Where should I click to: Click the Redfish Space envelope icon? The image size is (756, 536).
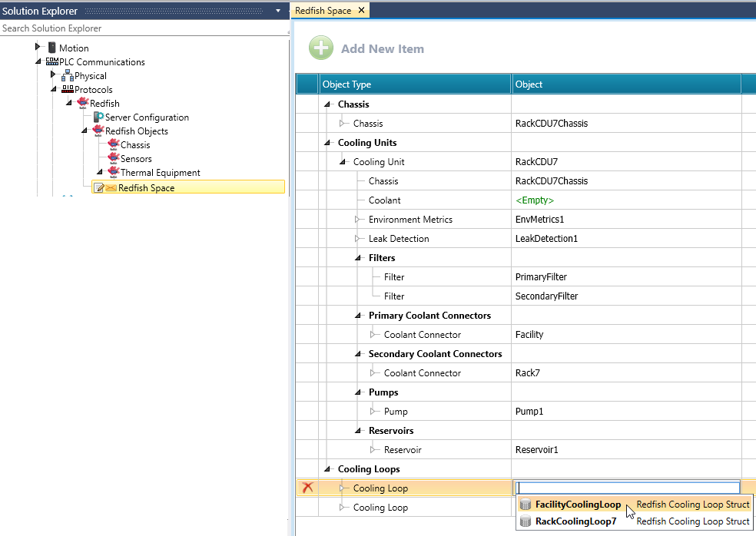point(111,187)
